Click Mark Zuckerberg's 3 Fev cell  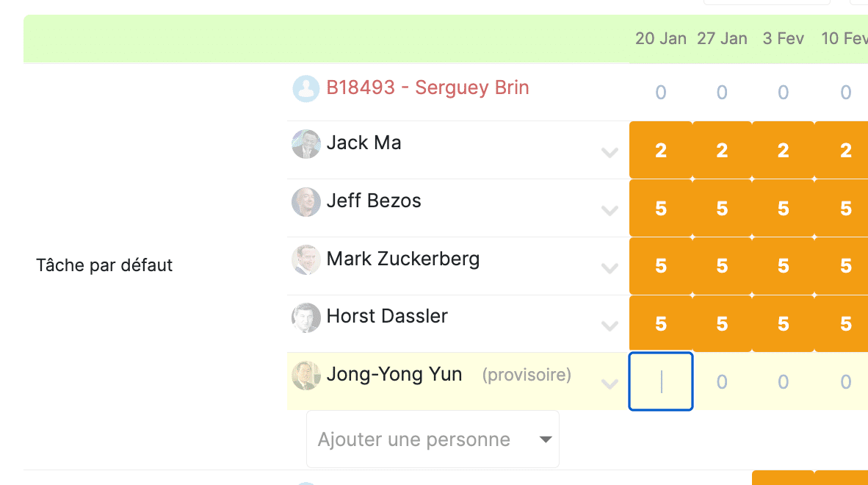coord(783,266)
